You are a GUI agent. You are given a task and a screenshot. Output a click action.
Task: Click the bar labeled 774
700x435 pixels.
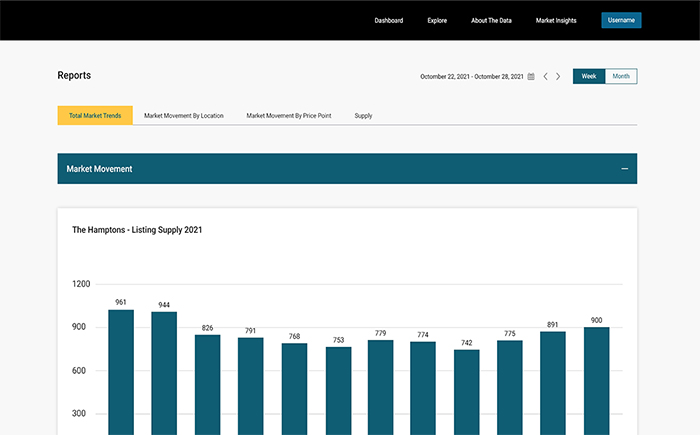423,389
